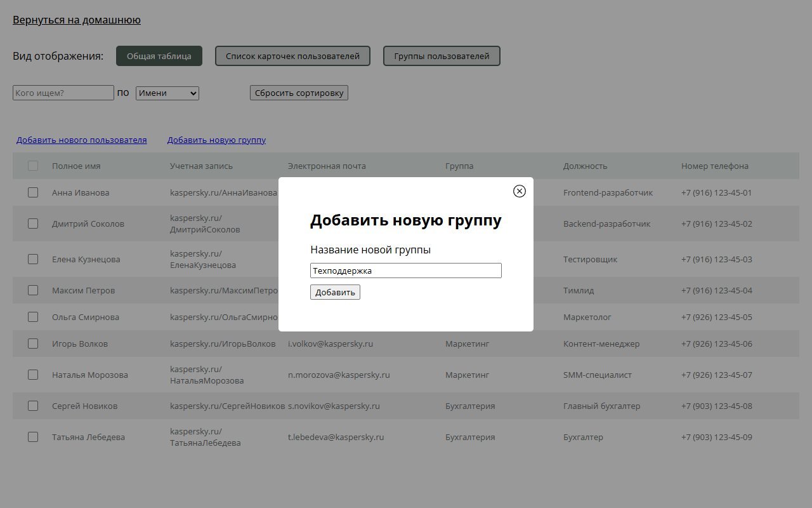Viewport: 812px width, 508px height.
Task: Click SMM-специалист position cell
Action: (x=598, y=375)
